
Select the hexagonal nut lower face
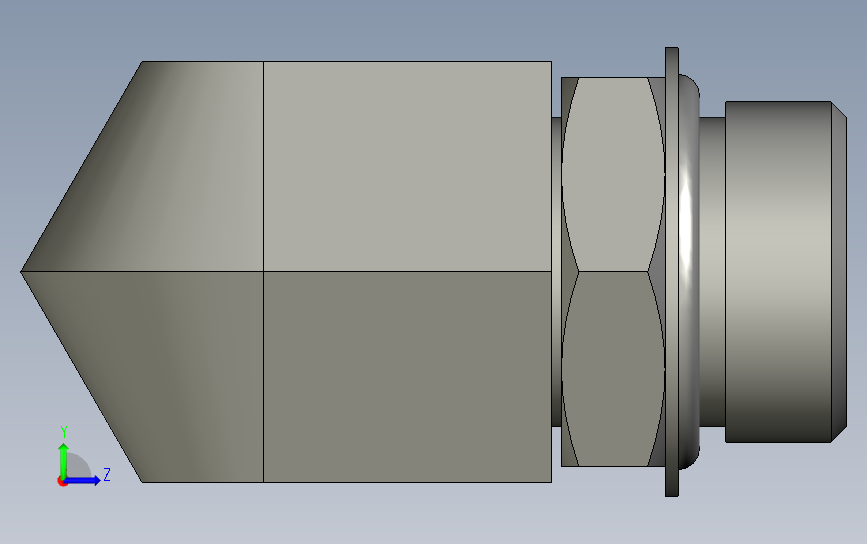pyautogui.click(x=613, y=368)
